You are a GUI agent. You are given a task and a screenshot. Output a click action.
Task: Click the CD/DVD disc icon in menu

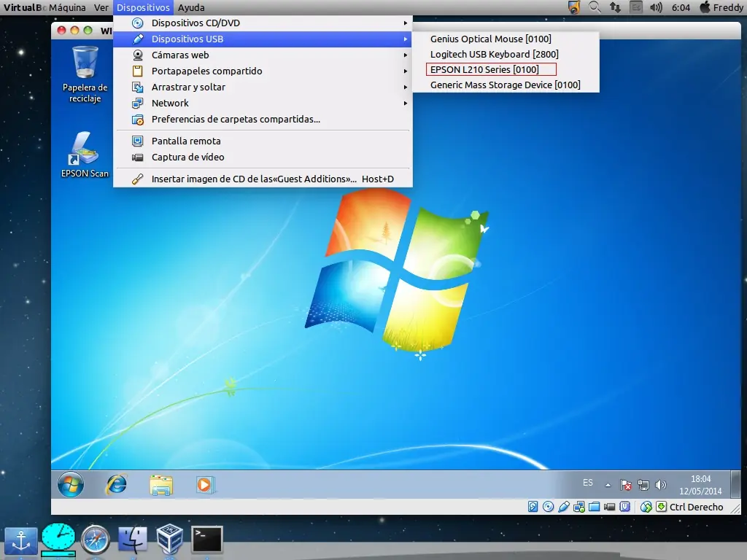pos(138,23)
